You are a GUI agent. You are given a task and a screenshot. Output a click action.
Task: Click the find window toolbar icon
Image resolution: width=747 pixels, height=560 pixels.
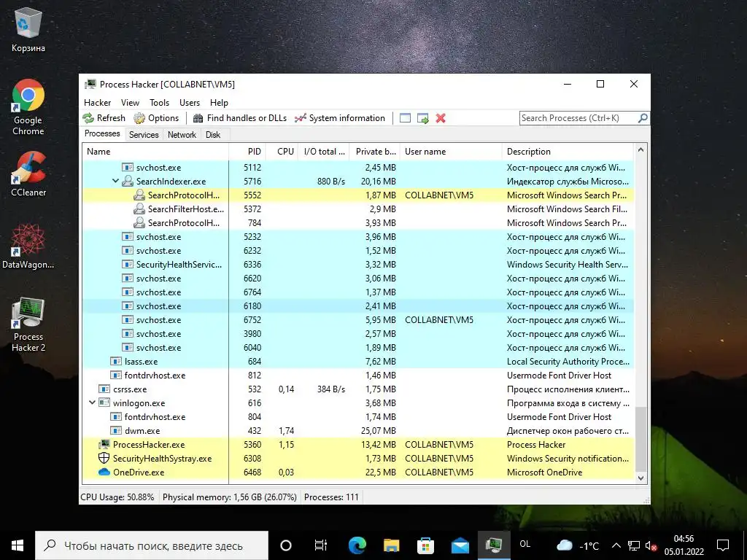click(x=405, y=118)
